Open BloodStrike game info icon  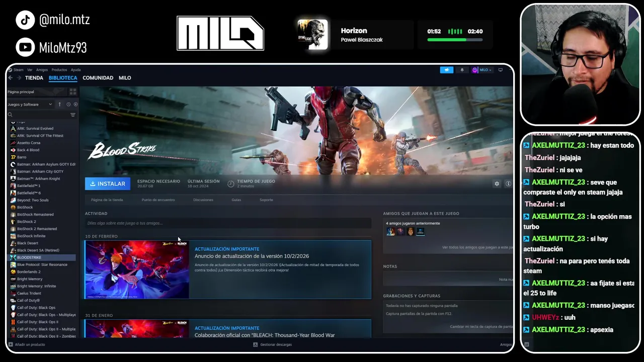click(508, 184)
